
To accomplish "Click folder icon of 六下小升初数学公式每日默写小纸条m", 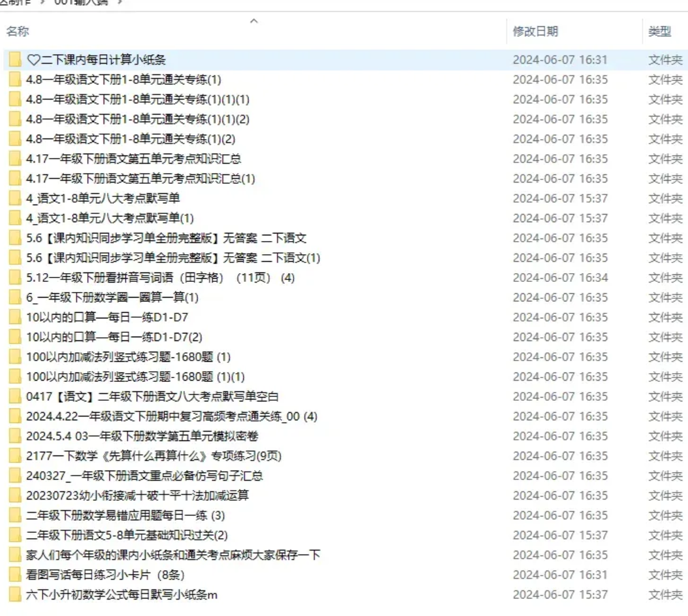I will pos(15,595).
